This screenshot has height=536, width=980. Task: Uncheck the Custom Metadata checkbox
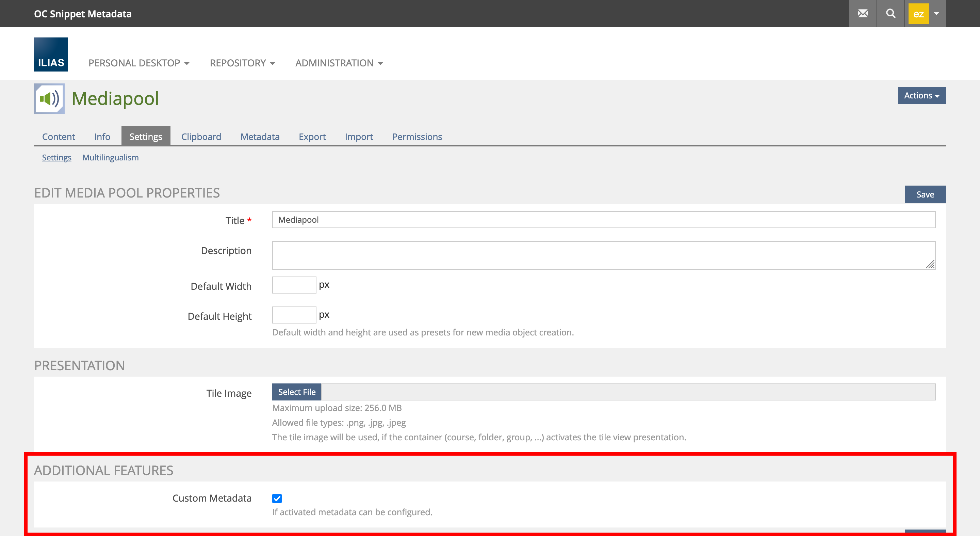coord(277,498)
